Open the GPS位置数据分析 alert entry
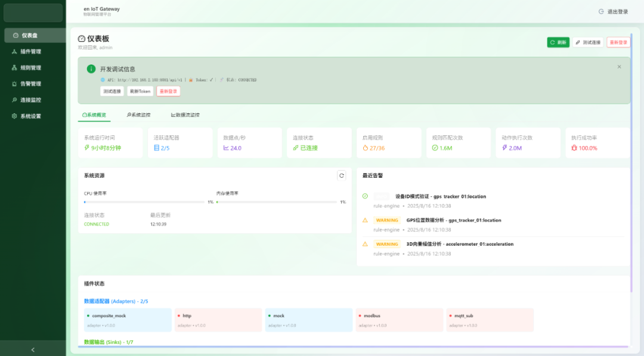This screenshot has width=644, height=356. tap(493, 225)
